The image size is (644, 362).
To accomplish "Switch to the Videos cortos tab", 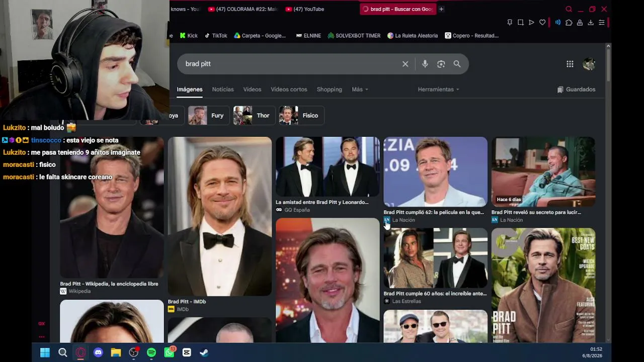I will (x=289, y=89).
